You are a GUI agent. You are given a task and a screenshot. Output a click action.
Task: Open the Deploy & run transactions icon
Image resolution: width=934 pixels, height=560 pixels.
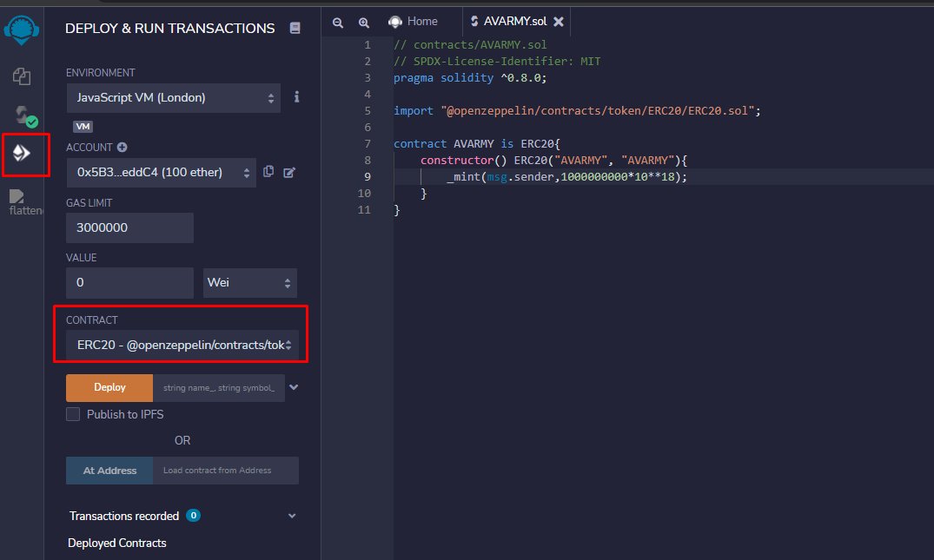pyautogui.click(x=22, y=154)
